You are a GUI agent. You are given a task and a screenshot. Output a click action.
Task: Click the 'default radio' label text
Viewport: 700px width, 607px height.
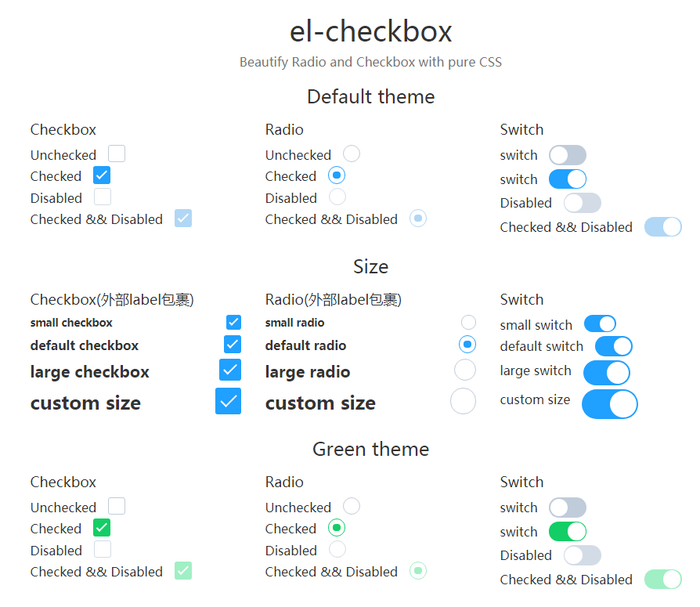[306, 345]
